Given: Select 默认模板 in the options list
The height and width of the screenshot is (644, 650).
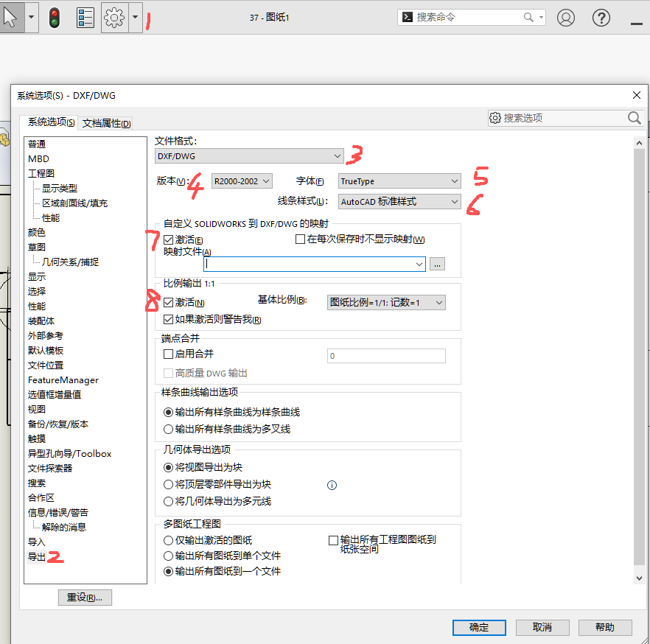Looking at the screenshot, I should click(x=45, y=351).
